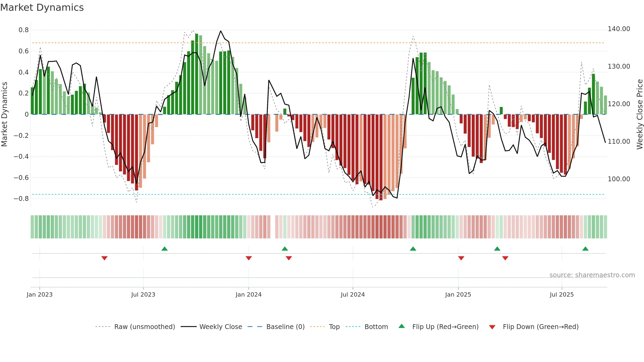Screen dimensions: 644x362
Task: Click the source: sharemaestro.com text
Action: (592, 275)
